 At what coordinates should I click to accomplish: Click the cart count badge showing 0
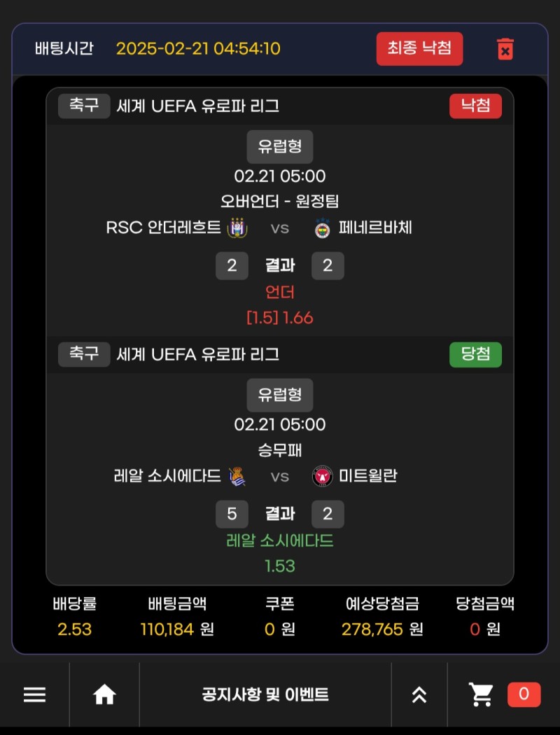pyautogui.click(x=524, y=694)
